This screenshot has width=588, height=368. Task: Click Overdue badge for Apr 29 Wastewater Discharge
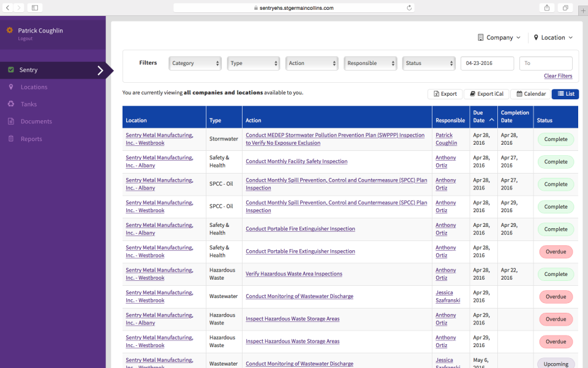coord(556,297)
